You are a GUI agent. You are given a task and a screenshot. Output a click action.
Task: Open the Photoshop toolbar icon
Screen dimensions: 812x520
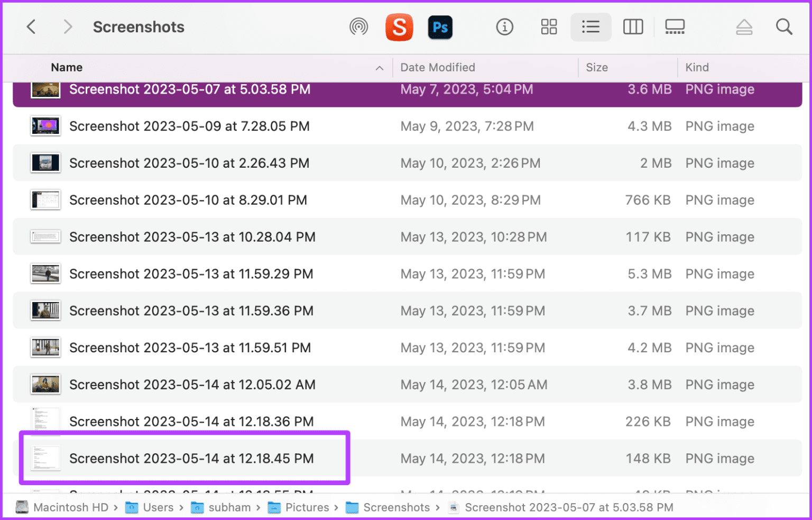(440, 27)
